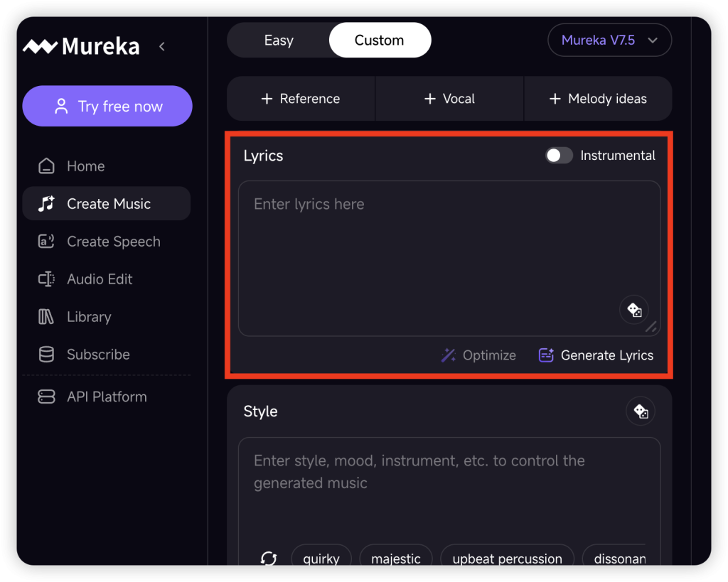Add a Vocal sample
728x582 pixels.
pos(449,99)
